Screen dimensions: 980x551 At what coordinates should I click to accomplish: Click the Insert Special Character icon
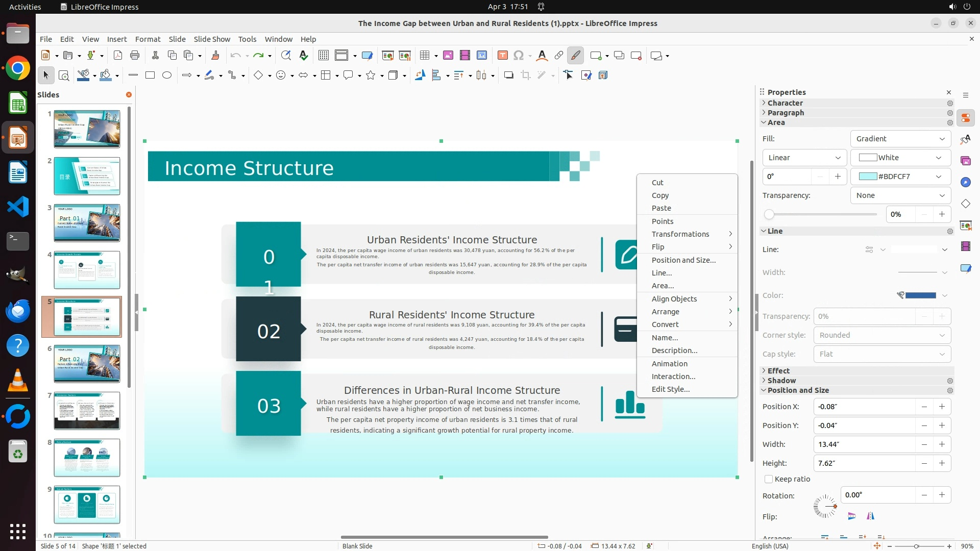pos(519,56)
